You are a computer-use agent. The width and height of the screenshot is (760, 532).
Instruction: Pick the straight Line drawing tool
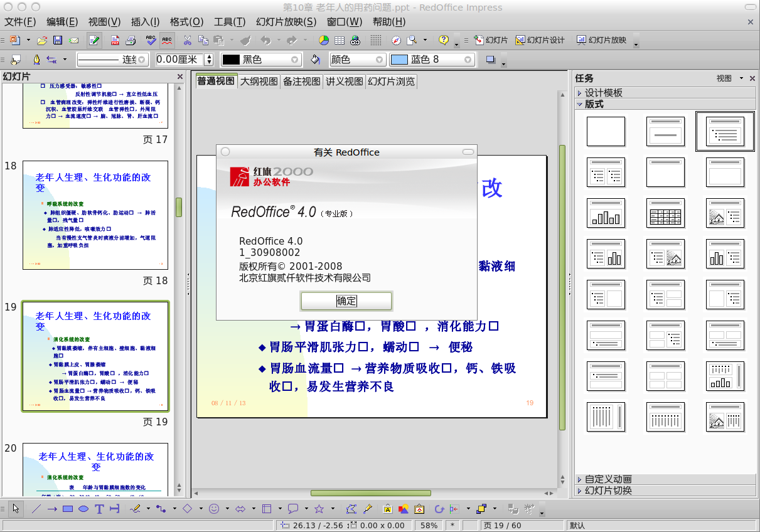[x=36, y=509]
